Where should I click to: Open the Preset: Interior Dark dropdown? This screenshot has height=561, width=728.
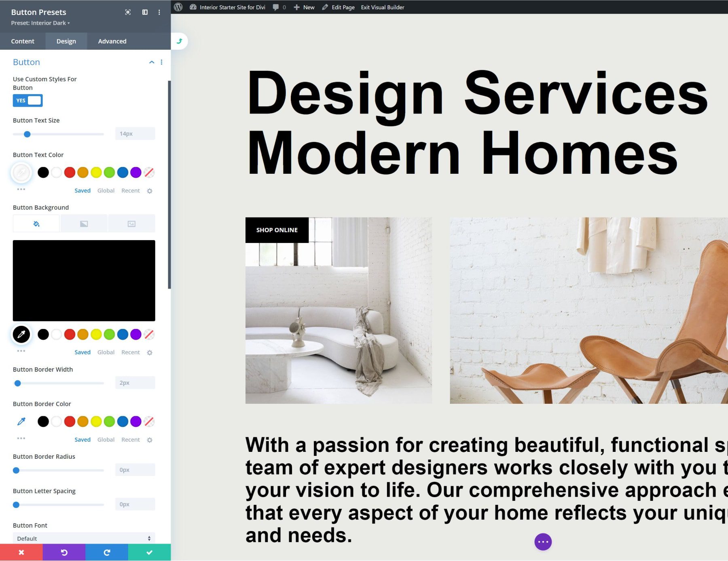40,23
